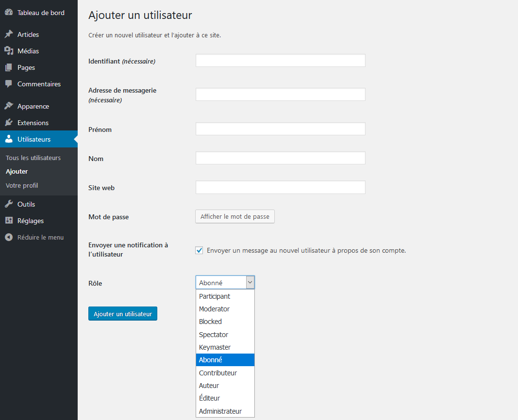Open Médias via its sidebar icon
518x420 pixels.
(9, 51)
